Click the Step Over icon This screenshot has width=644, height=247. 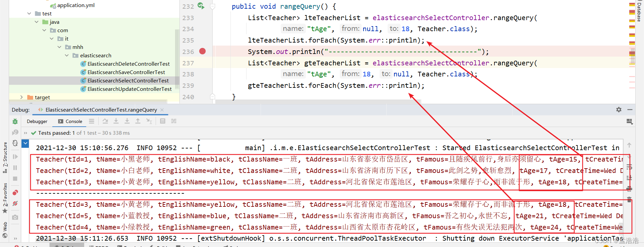(x=105, y=121)
